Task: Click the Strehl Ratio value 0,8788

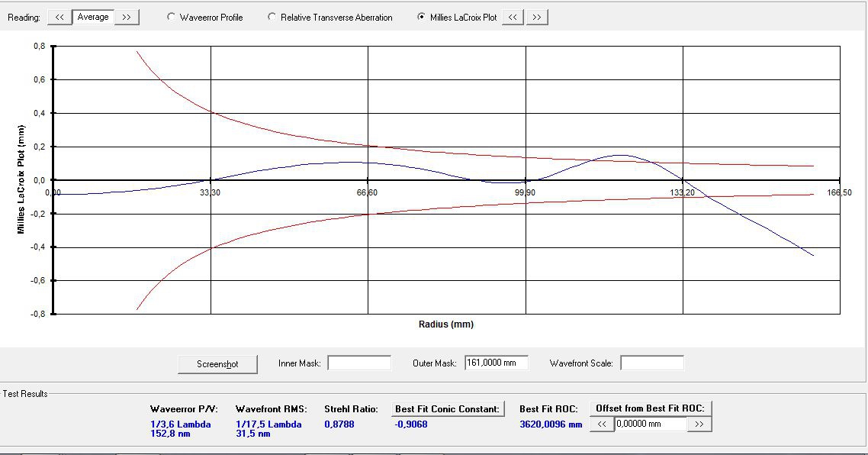Action: [x=339, y=424]
